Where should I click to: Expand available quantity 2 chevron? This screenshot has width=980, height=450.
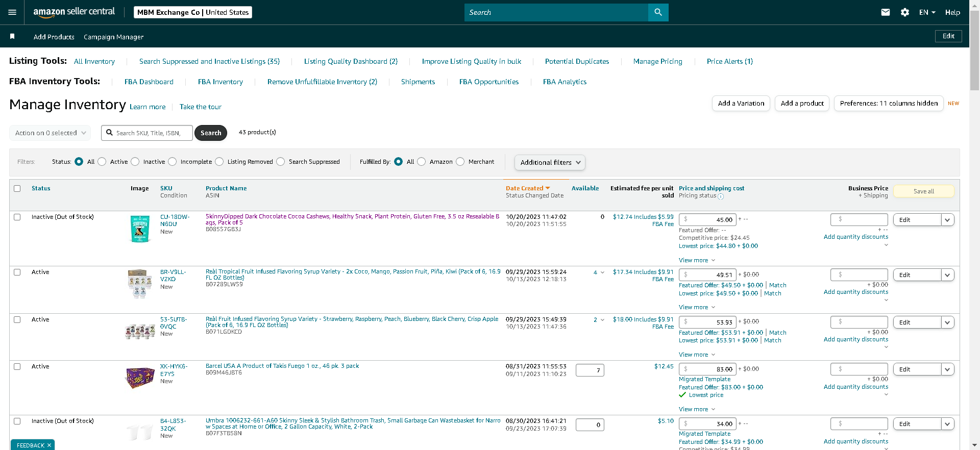(x=602, y=320)
